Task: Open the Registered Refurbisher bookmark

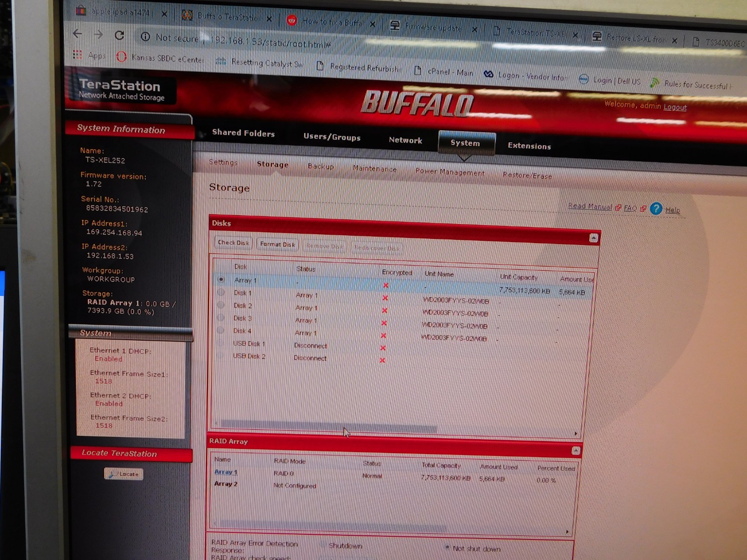Action: coord(359,67)
